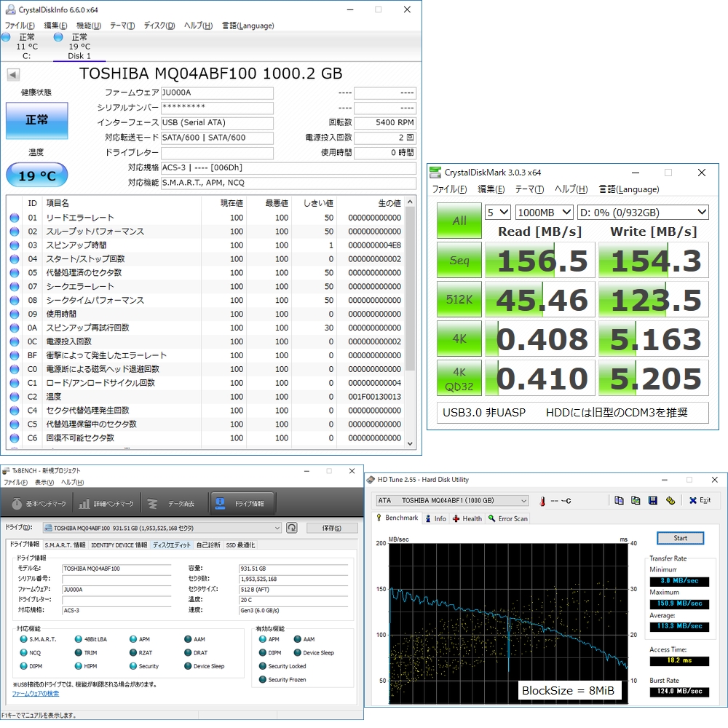
Task: Click Security Locked indicator in TxBENCH
Action: [263, 666]
